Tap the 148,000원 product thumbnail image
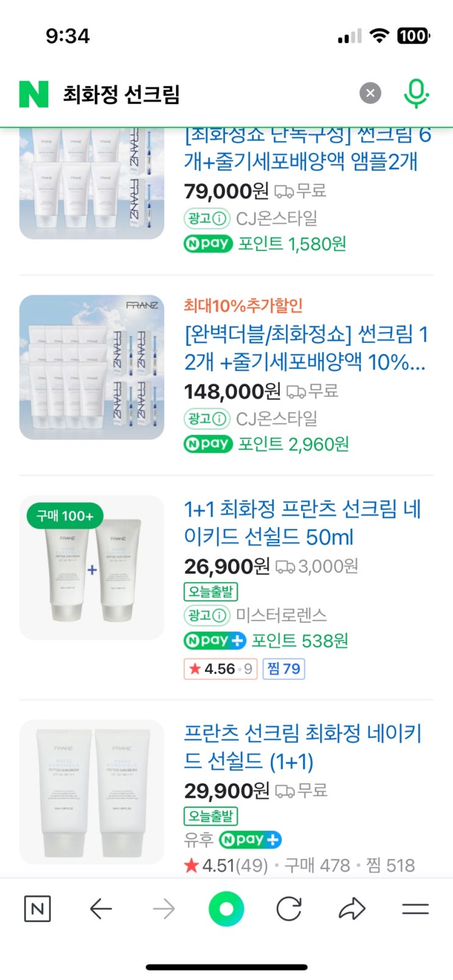This screenshot has height=980, width=453. coord(92,367)
